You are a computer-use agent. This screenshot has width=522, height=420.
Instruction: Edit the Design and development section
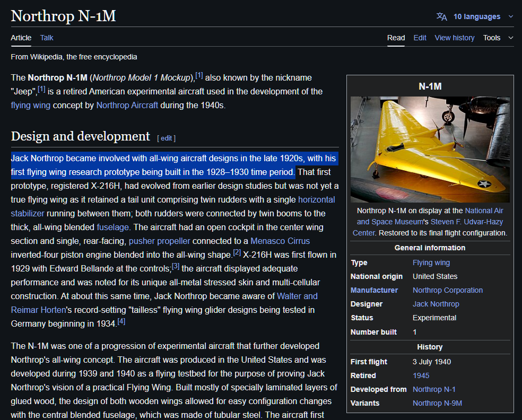click(x=167, y=138)
